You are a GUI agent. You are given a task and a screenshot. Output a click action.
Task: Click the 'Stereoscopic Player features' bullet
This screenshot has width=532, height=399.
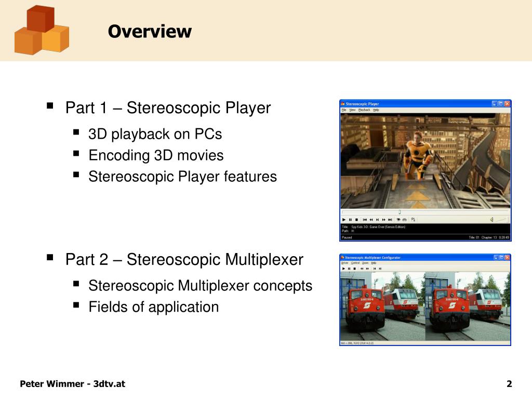(x=182, y=177)
